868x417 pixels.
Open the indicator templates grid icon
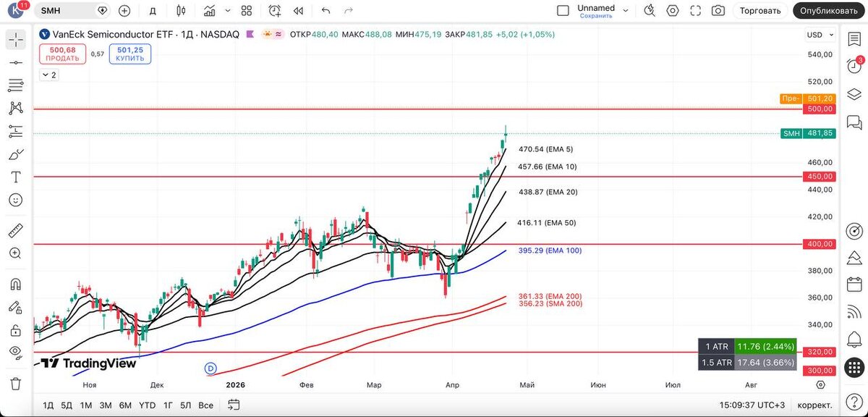coord(247,11)
